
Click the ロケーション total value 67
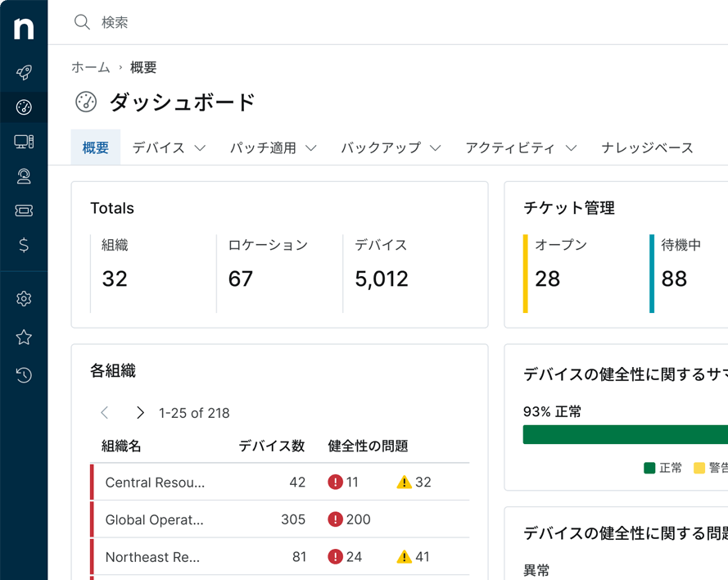pyautogui.click(x=241, y=279)
